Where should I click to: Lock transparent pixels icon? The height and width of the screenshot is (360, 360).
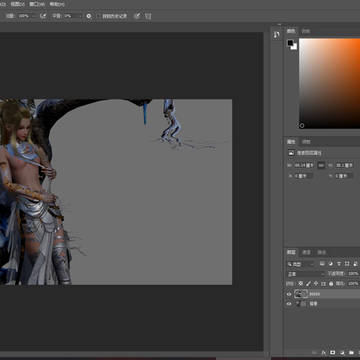click(301, 283)
